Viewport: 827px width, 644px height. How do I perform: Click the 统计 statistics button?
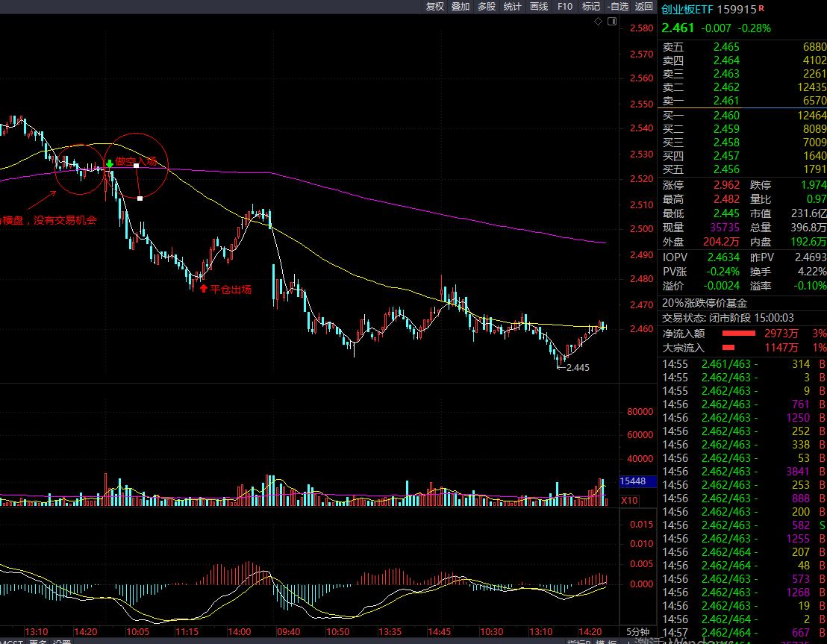pyautogui.click(x=512, y=6)
